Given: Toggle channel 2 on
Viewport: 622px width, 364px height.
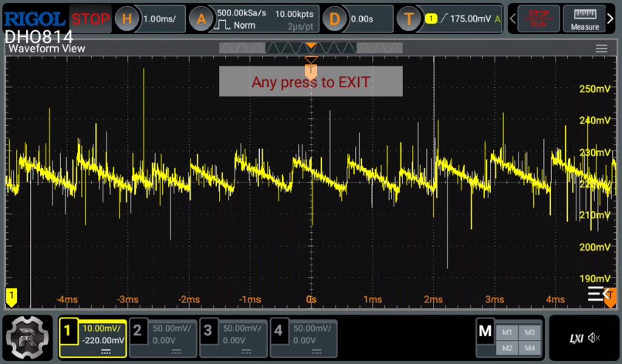Looking at the screenshot, I should pyautogui.click(x=137, y=330).
